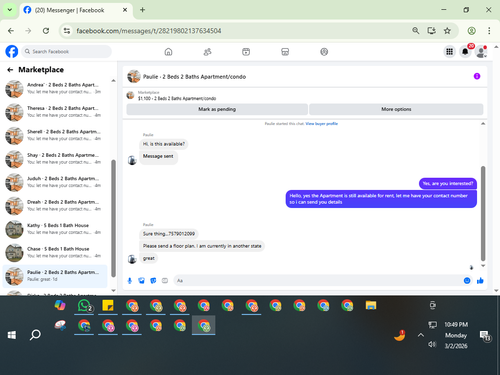Image resolution: width=500 pixels, height=375 pixels.
Task: Click Paulie's avatar beside 'great' message
Action: click(x=132, y=259)
